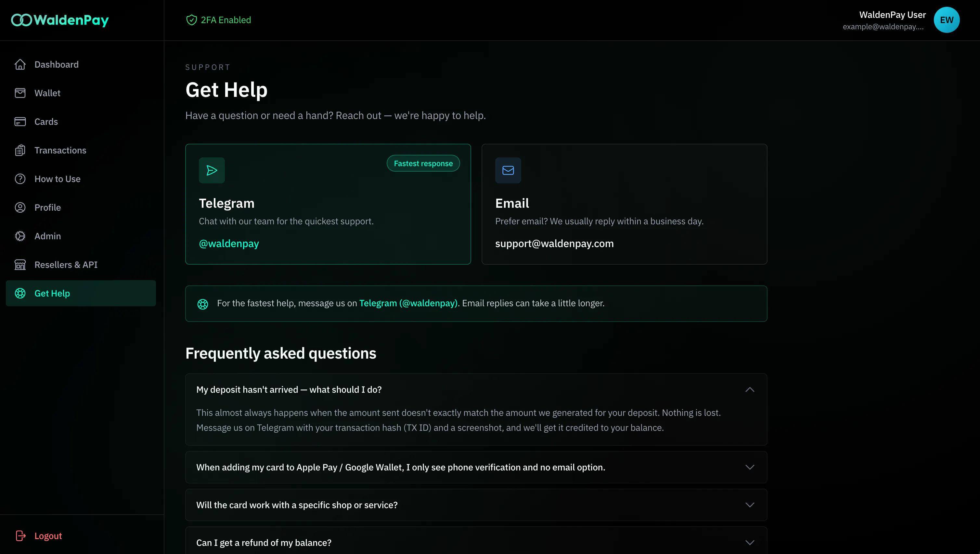Viewport: 980px width, 554px height.
Task: Click 'Prefer email?' description text
Action: 599,221
